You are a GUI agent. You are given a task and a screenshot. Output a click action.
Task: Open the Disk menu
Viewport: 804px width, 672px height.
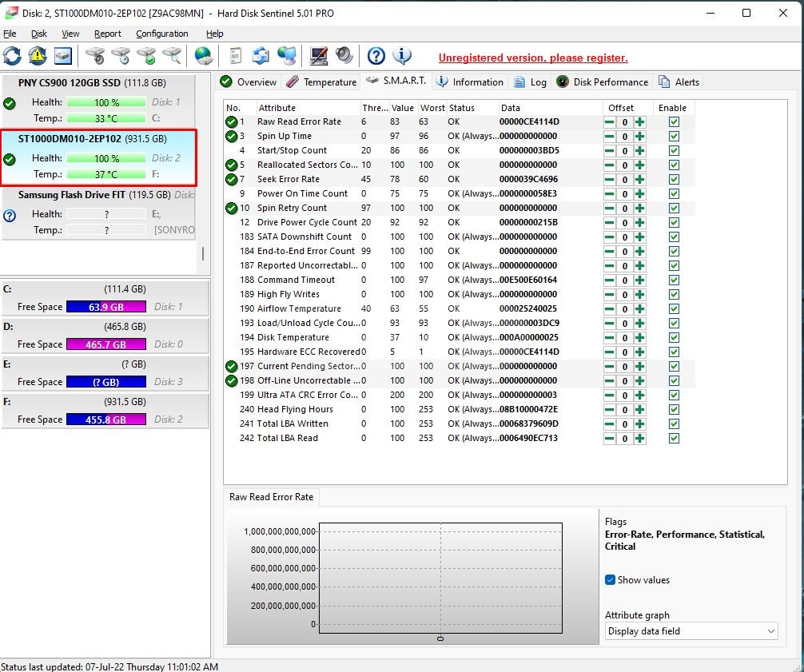pyautogui.click(x=39, y=34)
